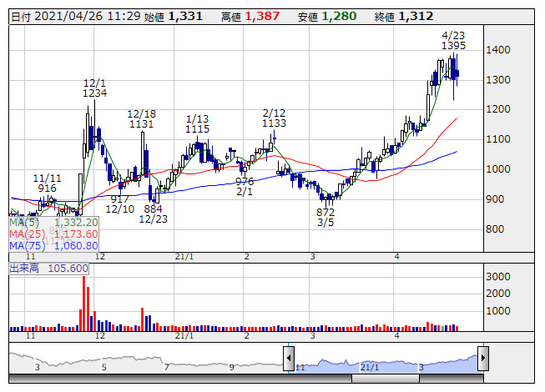Click the left range handle in navigator
The height and width of the screenshot is (392, 545).
289,357
